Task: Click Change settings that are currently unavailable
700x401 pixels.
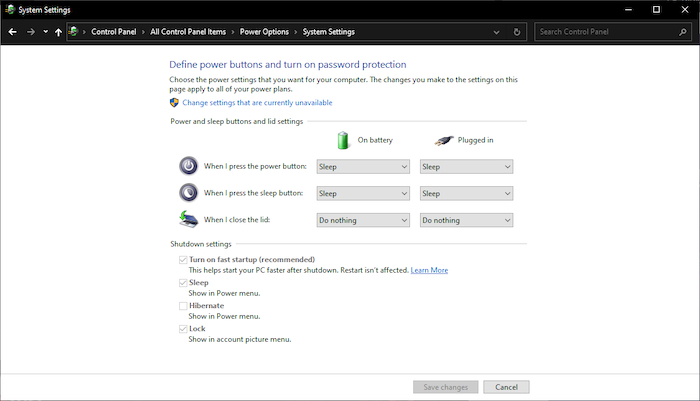Action: [x=257, y=103]
